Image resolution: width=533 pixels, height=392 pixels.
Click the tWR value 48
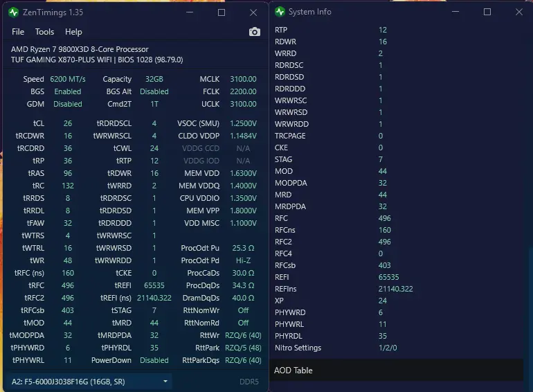[68, 260]
